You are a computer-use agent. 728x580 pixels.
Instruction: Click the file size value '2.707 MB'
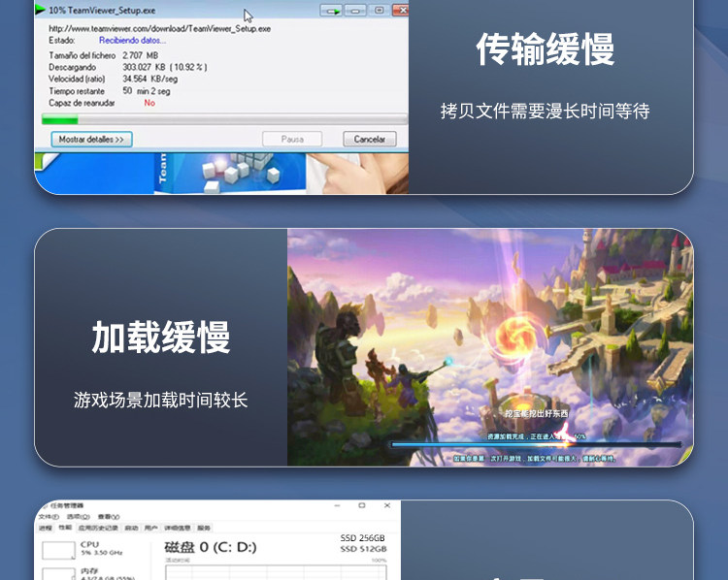coord(140,55)
